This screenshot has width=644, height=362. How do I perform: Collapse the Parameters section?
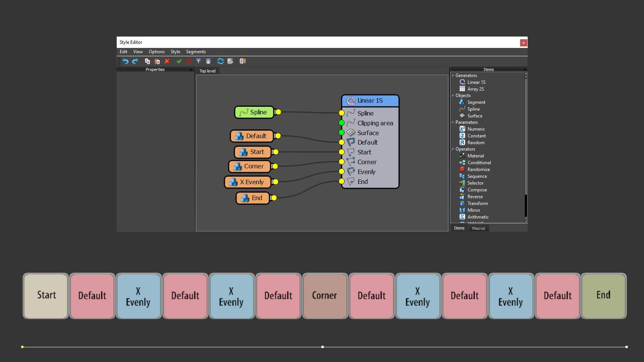click(452, 122)
